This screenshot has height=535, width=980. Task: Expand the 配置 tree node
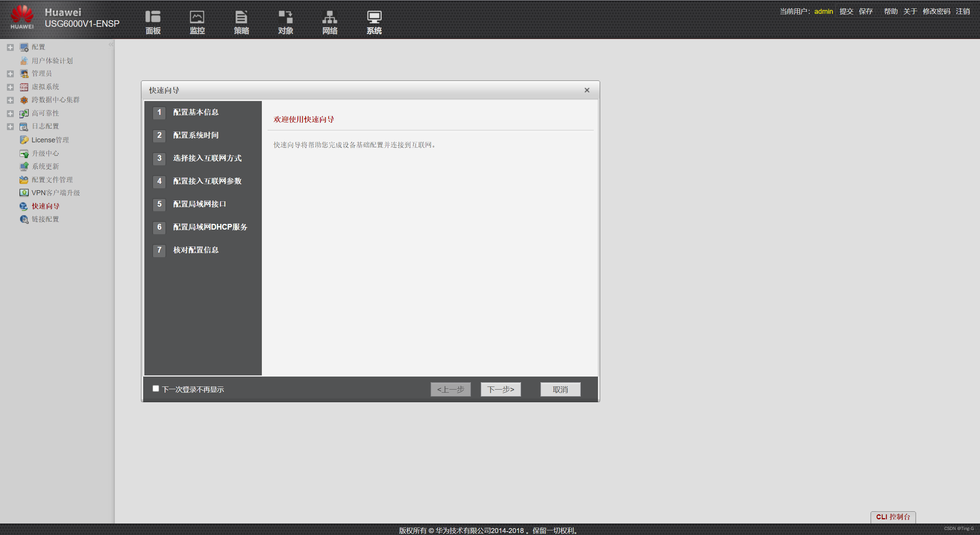tap(10, 47)
